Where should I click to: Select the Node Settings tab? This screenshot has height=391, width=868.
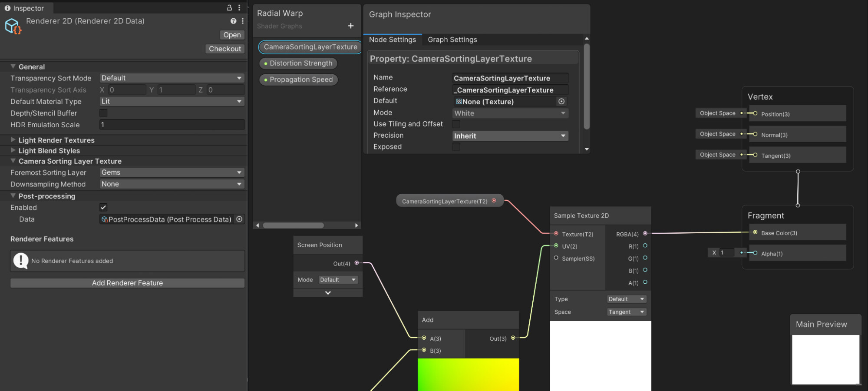pos(393,40)
